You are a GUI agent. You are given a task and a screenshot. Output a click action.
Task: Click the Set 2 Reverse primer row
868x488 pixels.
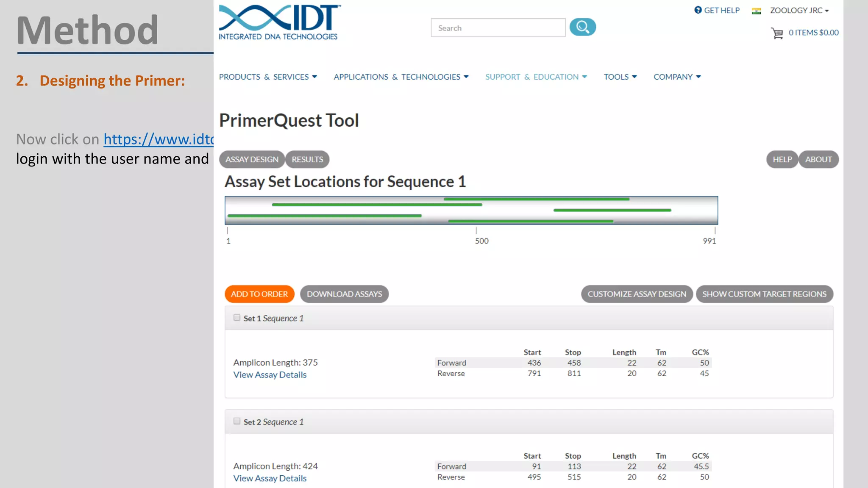tap(573, 477)
